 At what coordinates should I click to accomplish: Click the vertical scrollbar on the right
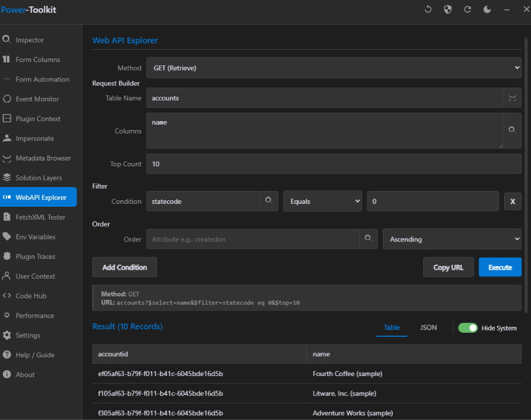(526, 176)
